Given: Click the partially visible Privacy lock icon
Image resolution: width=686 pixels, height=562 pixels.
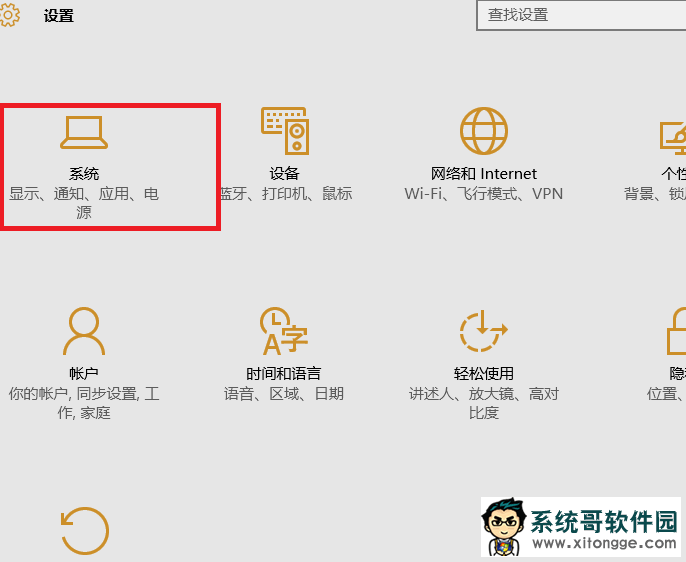Looking at the screenshot, I should click(x=677, y=331).
